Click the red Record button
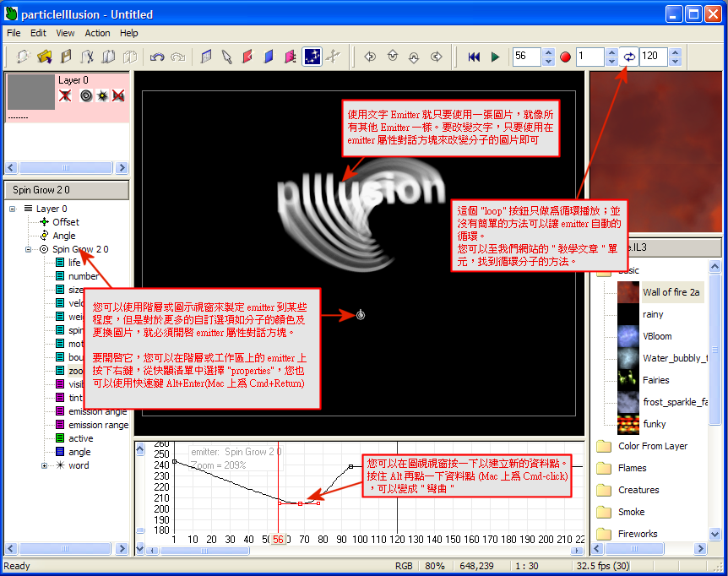The width and height of the screenshot is (728, 576). 565,57
